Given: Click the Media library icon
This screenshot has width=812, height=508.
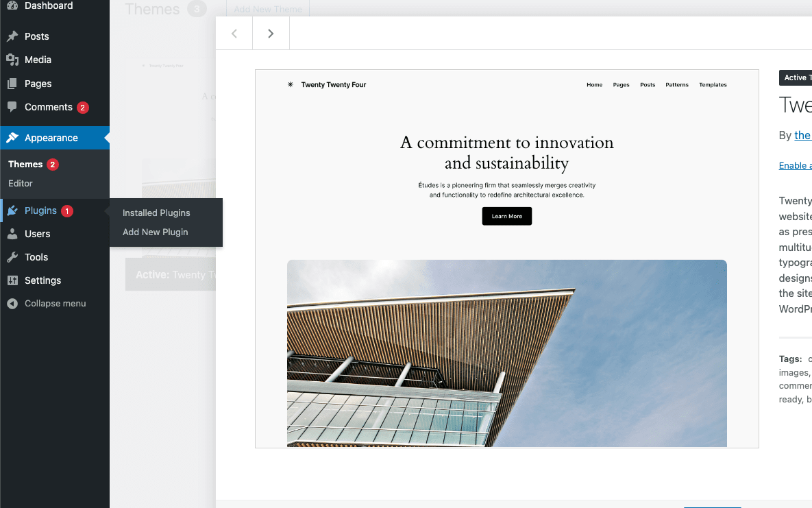Looking at the screenshot, I should [x=12, y=60].
